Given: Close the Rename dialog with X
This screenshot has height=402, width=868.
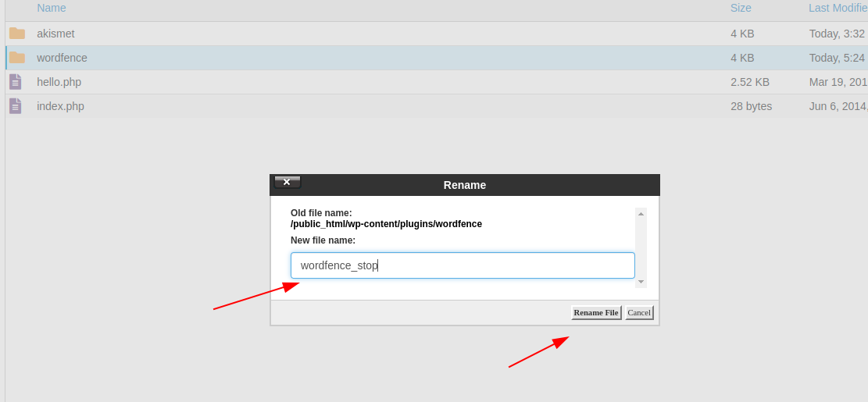Looking at the screenshot, I should pyautogui.click(x=287, y=182).
